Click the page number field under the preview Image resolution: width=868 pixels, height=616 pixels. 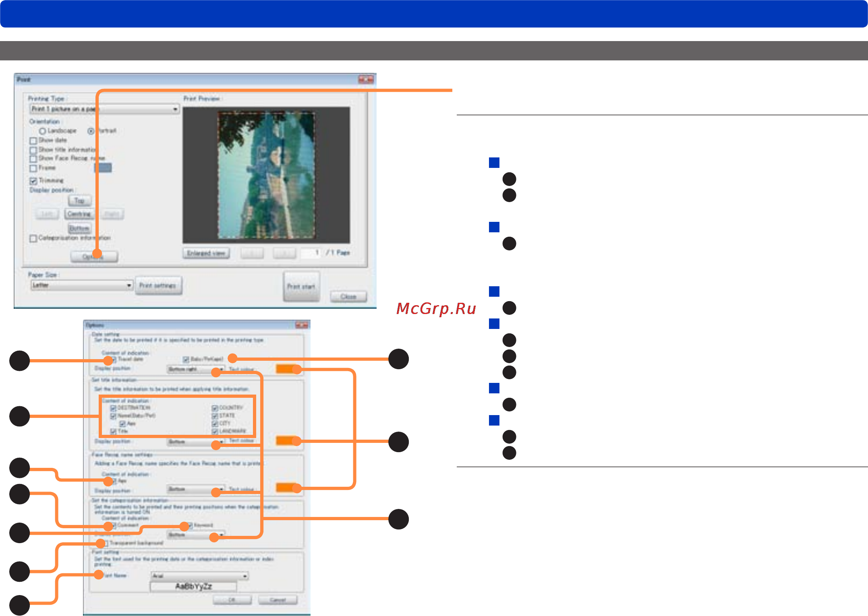311,253
